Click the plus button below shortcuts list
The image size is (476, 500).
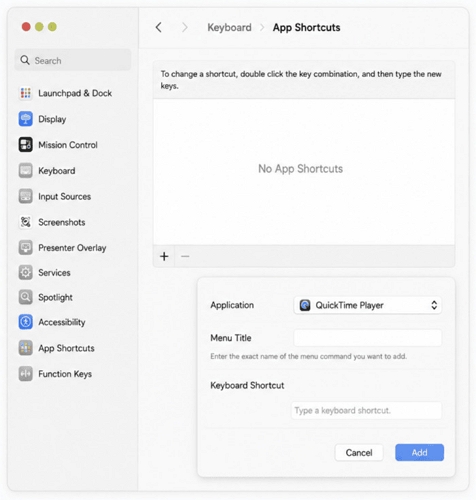pyautogui.click(x=164, y=256)
